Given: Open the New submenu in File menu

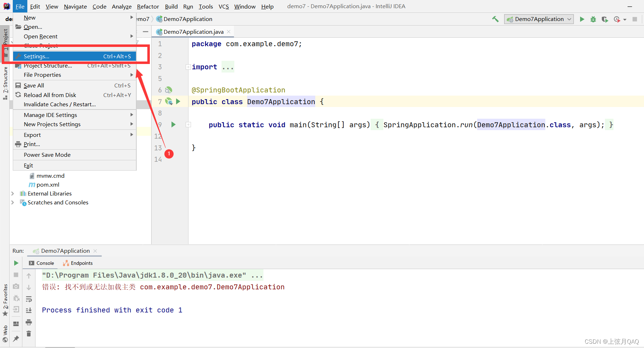Looking at the screenshot, I should (75, 17).
